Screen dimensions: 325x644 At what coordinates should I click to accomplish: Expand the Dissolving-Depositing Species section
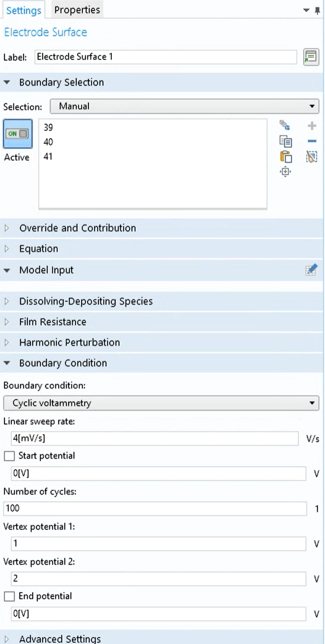coord(85,301)
